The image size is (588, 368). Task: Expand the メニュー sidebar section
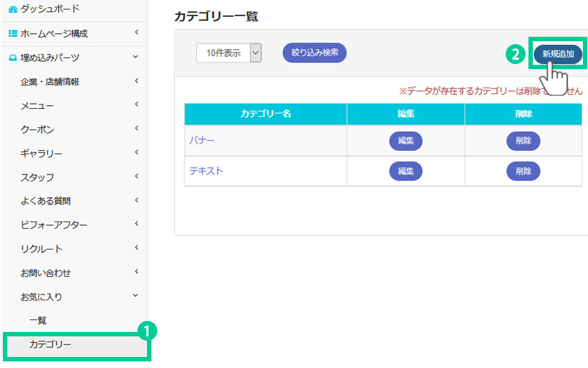pyautogui.click(x=136, y=105)
